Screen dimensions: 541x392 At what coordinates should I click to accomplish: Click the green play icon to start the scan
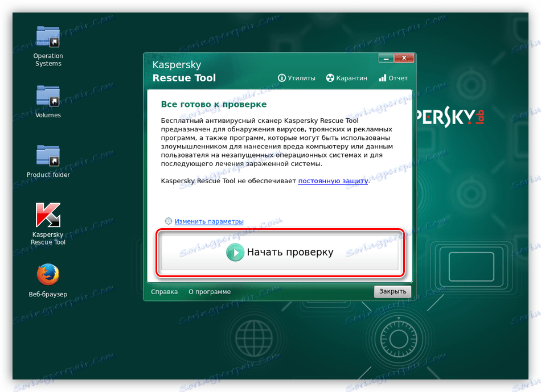[235, 253]
